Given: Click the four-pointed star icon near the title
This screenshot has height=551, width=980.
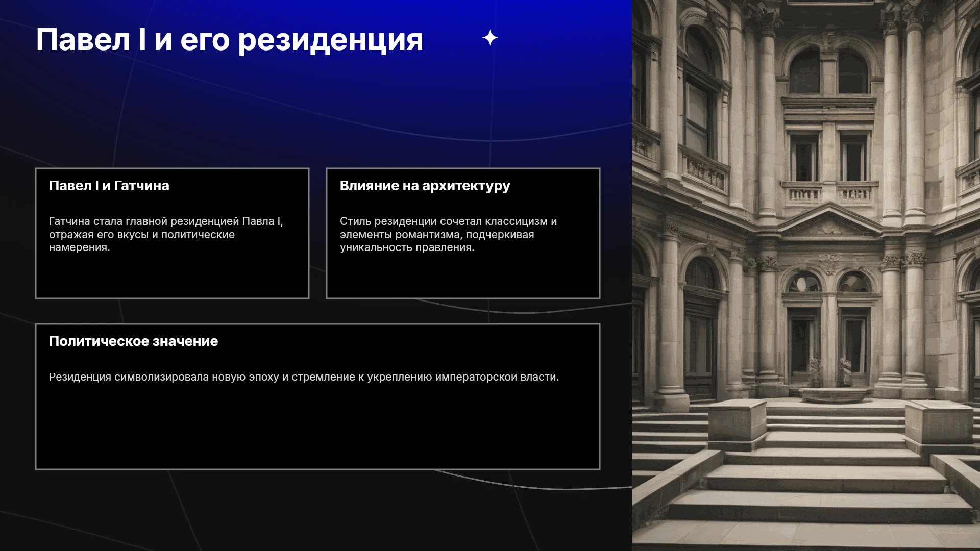Looking at the screenshot, I should 490,38.
